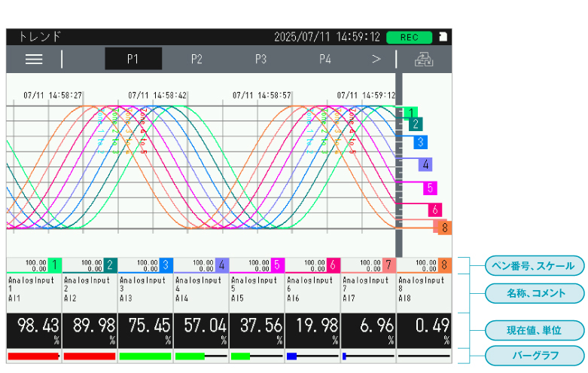The width and height of the screenshot is (588, 373).
Task: Switch to page P1 tab
Action: pyautogui.click(x=133, y=59)
